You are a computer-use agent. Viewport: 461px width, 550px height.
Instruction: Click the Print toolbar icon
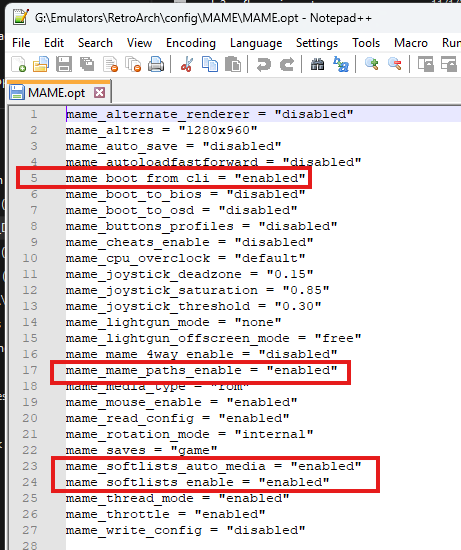point(156,65)
